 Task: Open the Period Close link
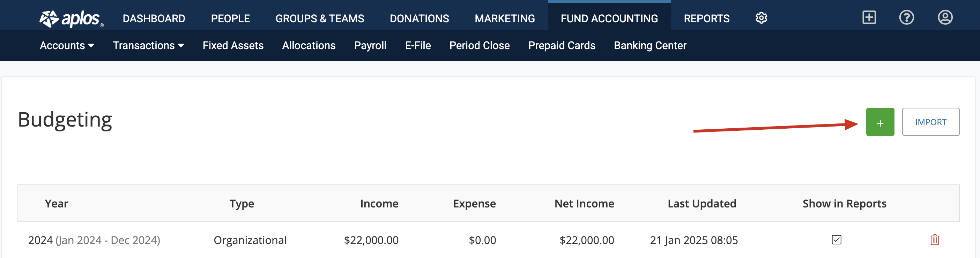point(479,45)
